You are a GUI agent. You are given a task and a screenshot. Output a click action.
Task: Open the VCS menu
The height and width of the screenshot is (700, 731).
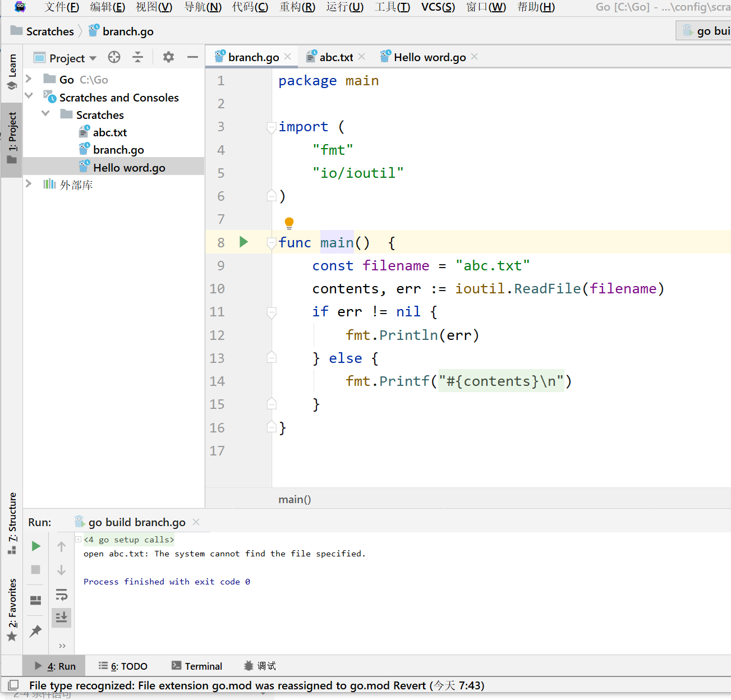(438, 7)
